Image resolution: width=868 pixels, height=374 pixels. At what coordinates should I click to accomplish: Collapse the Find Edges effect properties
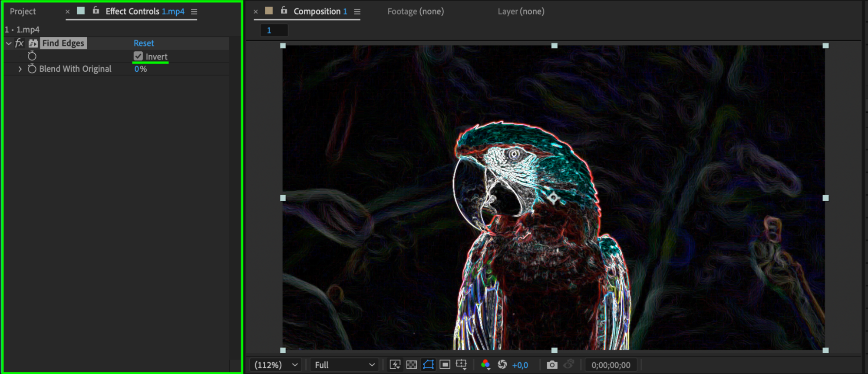9,43
